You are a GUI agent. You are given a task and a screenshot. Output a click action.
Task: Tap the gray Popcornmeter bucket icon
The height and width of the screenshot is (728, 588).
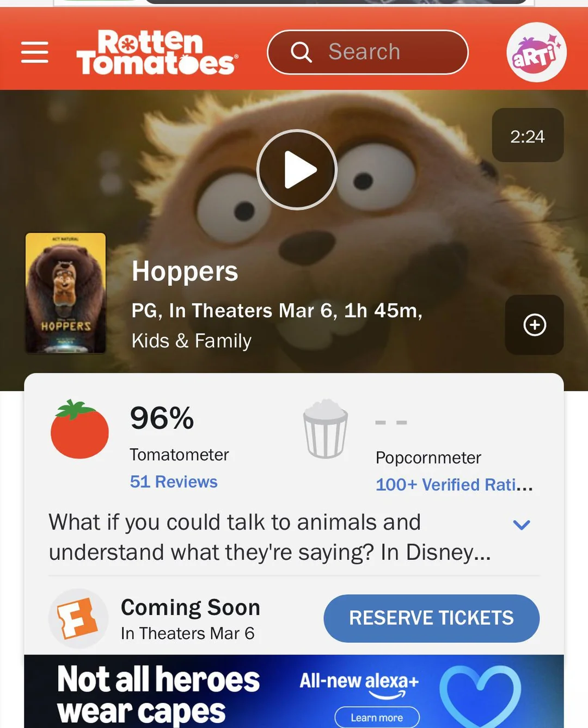pos(326,429)
